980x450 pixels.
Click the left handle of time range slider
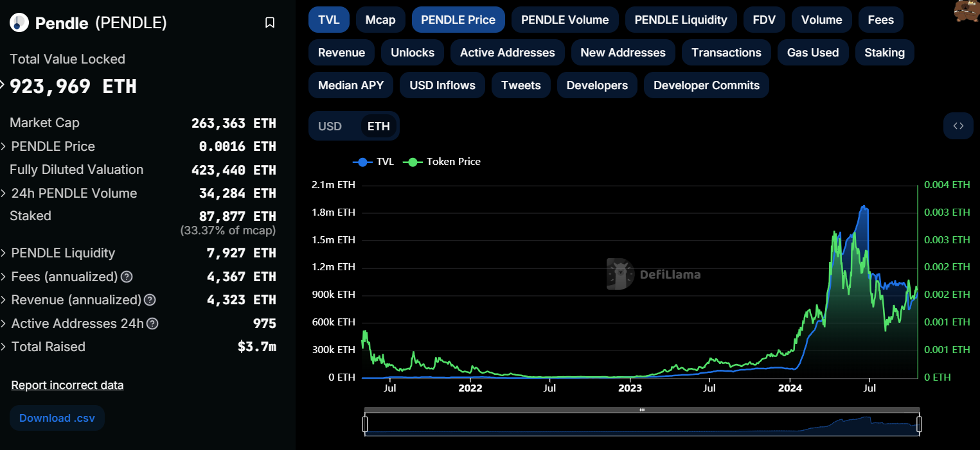(x=365, y=424)
